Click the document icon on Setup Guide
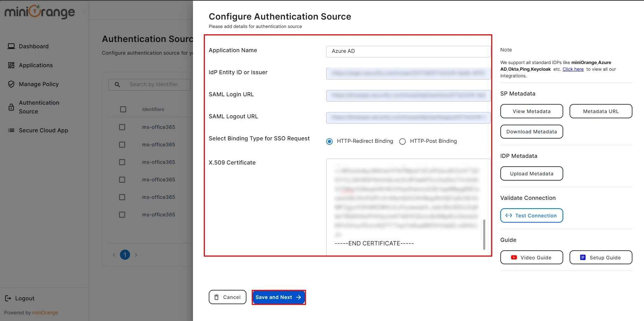644x321 pixels. 583,257
